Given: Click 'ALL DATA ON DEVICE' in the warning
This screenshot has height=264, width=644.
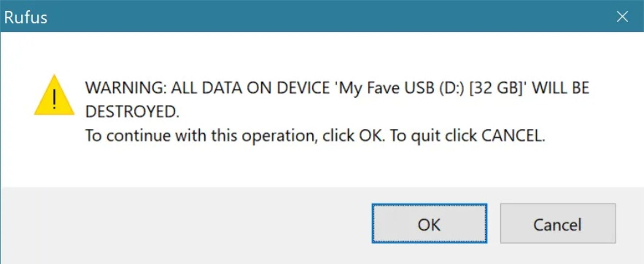Looking at the screenshot, I should (251, 88).
